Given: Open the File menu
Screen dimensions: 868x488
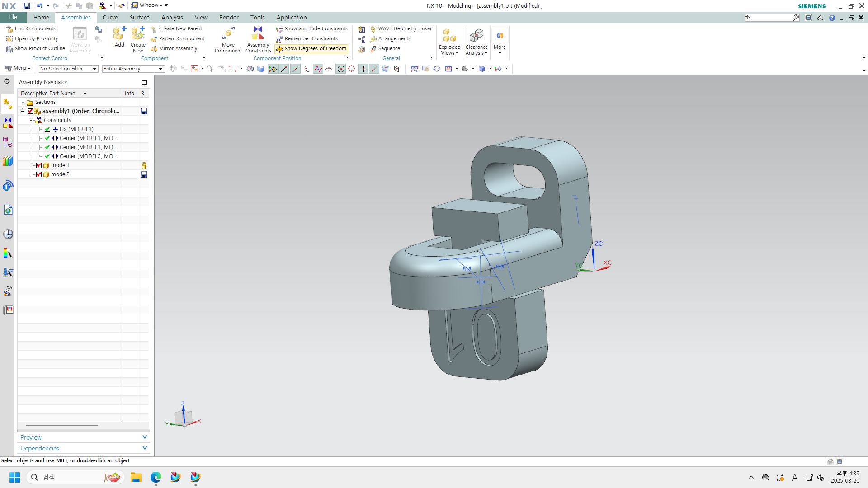Looking at the screenshot, I should coord(13,17).
